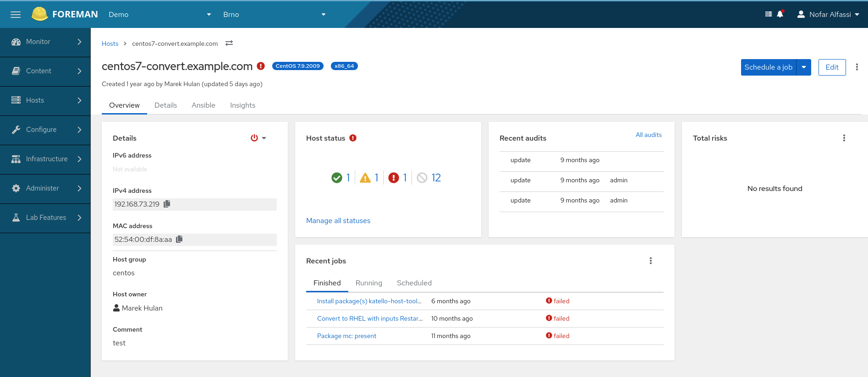Expand the Administer menu
This screenshot has width=868, height=377.
point(45,188)
